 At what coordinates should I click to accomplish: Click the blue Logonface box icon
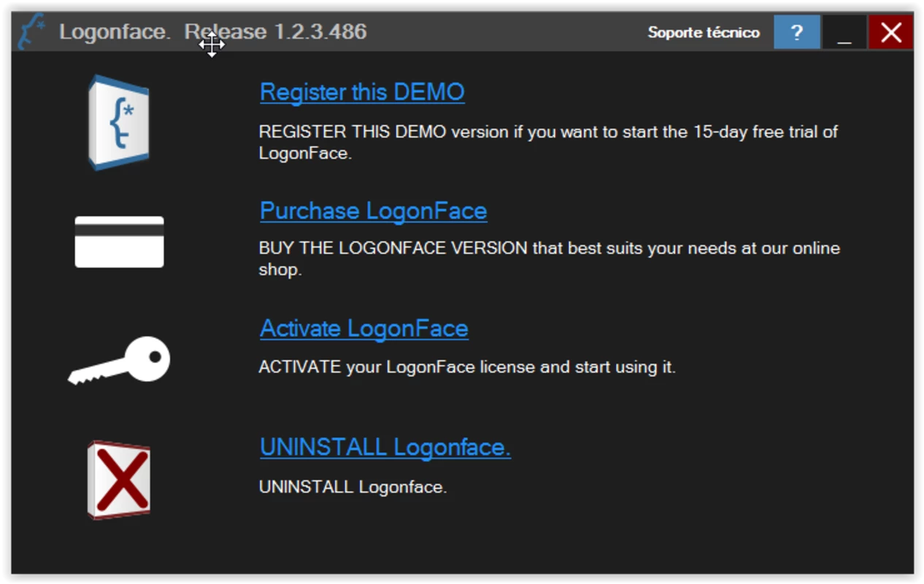pyautogui.click(x=119, y=123)
